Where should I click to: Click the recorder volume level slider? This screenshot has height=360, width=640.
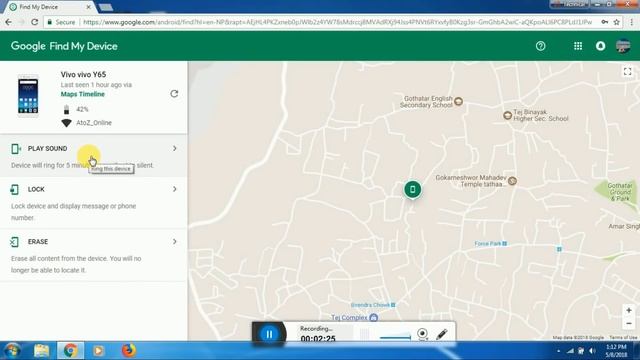pos(395,337)
